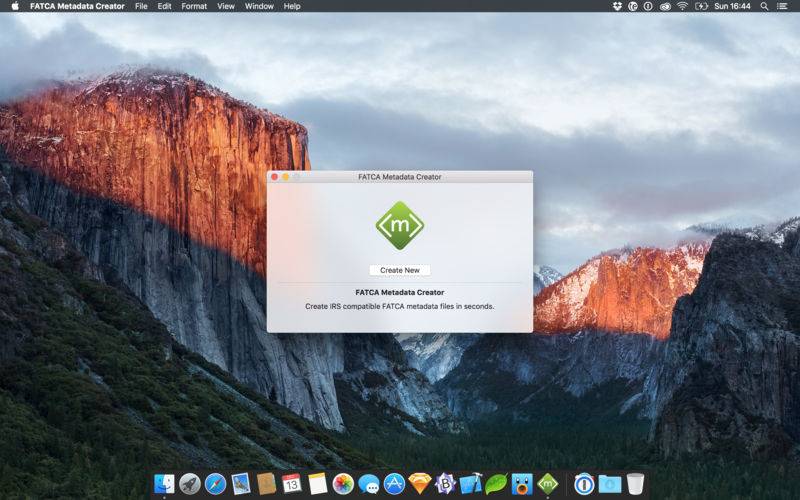Launch Safari from the Dock

coord(215,484)
